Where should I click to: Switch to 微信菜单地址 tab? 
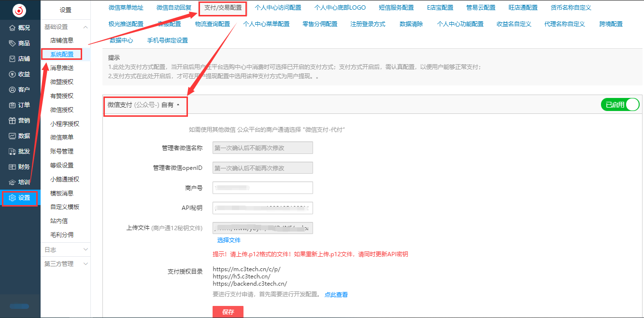point(126,8)
